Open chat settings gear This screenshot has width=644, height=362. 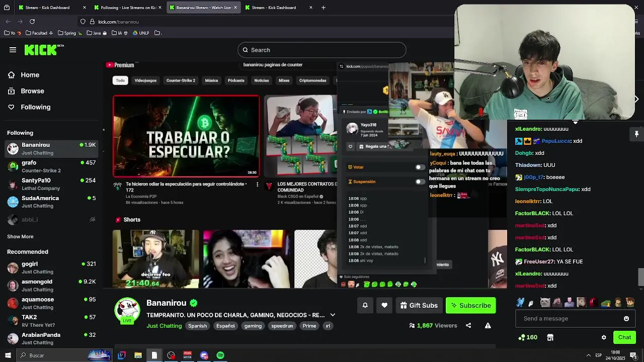(604, 337)
